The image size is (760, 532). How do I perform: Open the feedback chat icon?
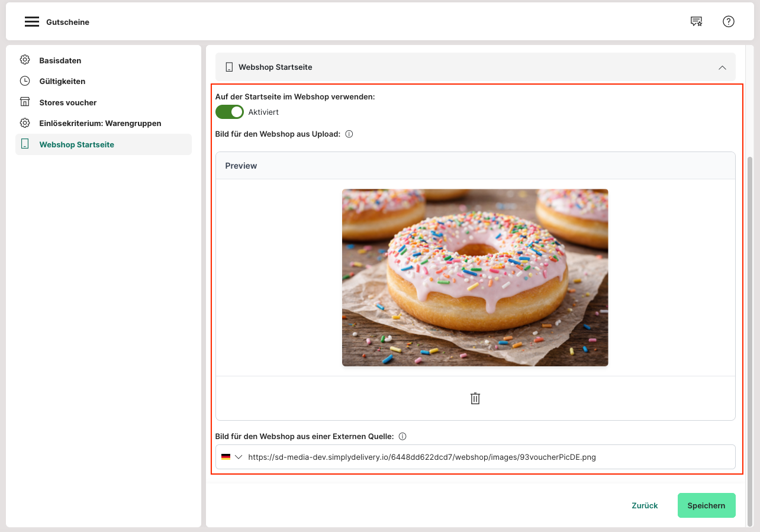pos(696,22)
